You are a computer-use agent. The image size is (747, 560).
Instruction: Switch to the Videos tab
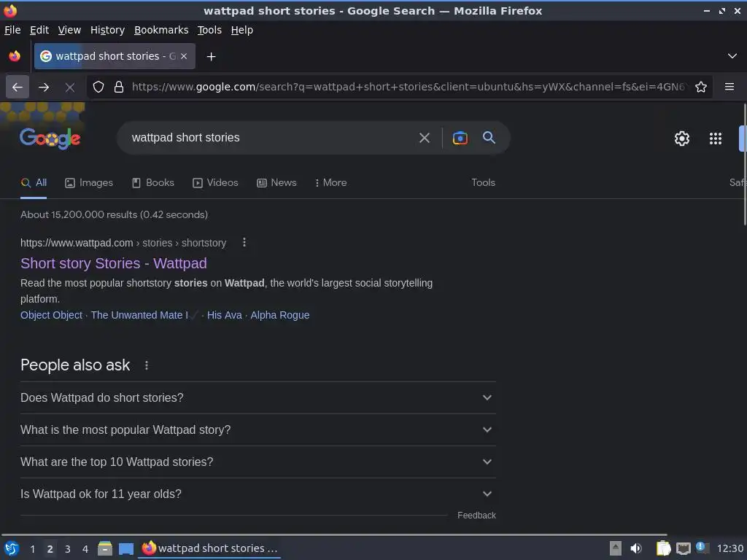coord(215,183)
